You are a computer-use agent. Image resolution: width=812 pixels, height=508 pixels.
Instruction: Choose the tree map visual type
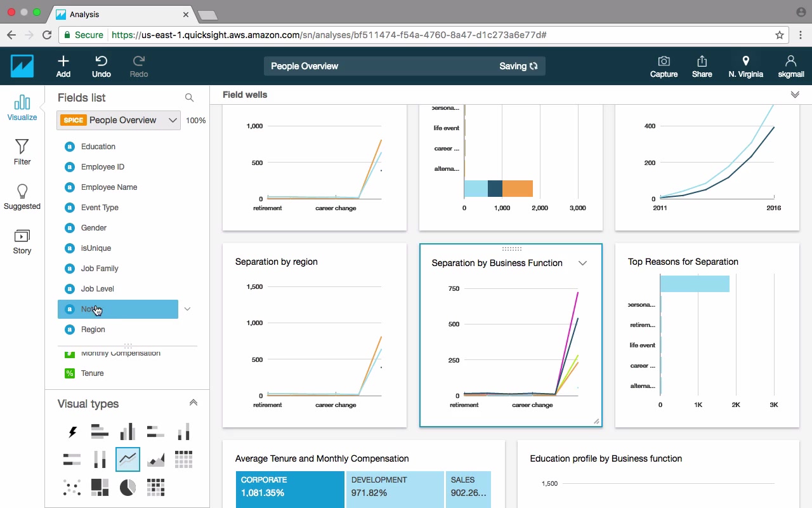click(100, 487)
